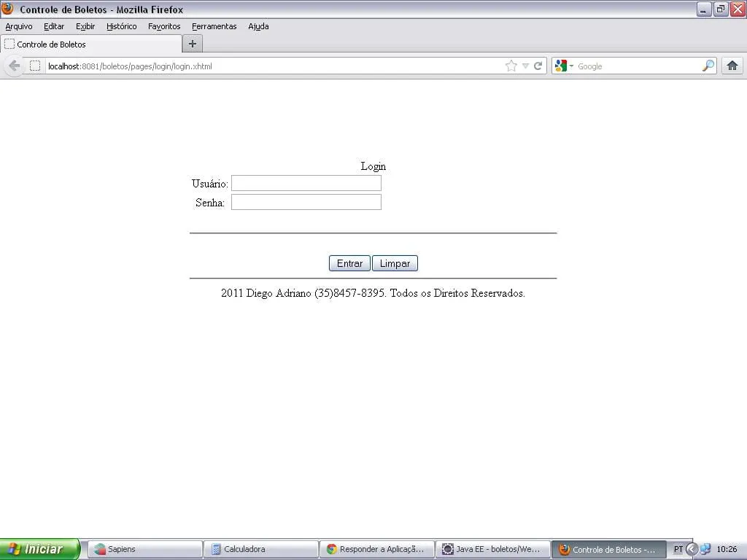The image size is (747, 560).
Task: Go to the Firefox home page icon
Action: click(732, 66)
